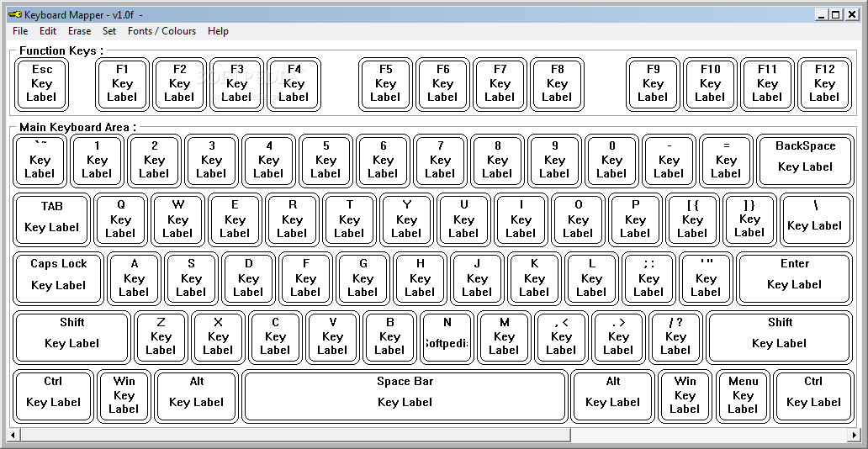The height and width of the screenshot is (449, 868).
Task: Click the backslash key button
Action: click(x=817, y=219)
